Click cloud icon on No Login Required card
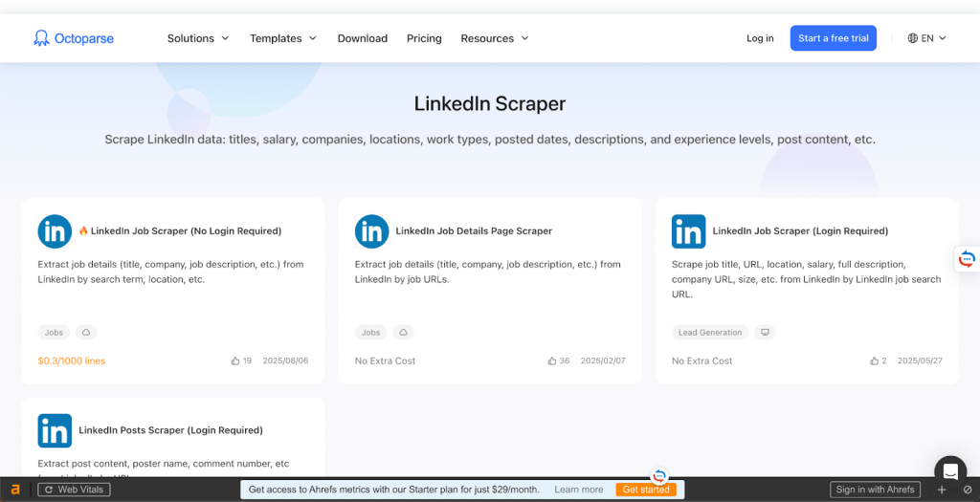This screenshot has width=980, height=502. pyautogui.click(x=86, y=332)
